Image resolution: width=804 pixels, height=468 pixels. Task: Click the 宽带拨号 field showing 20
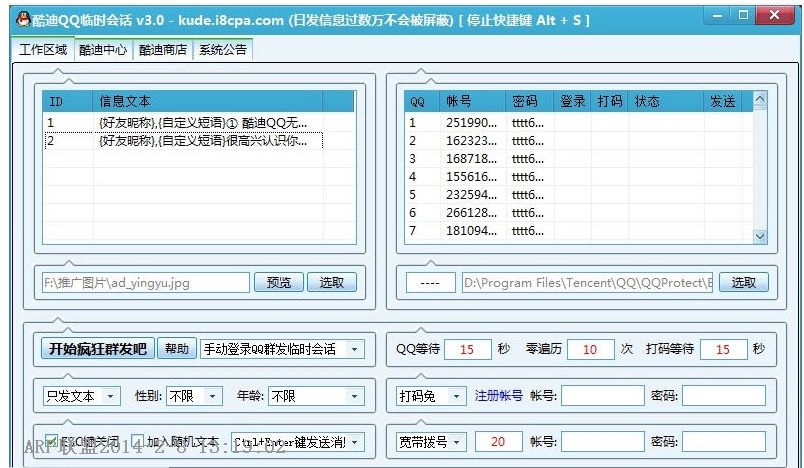[498, 442]
